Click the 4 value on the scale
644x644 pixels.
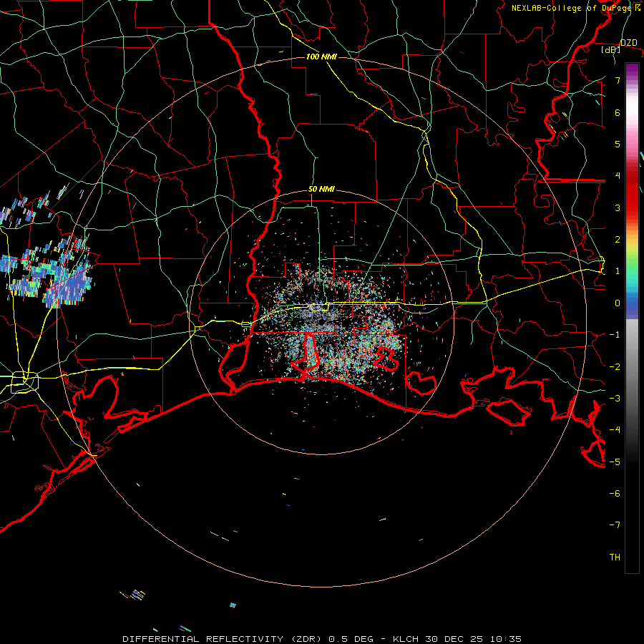point(618,176)
